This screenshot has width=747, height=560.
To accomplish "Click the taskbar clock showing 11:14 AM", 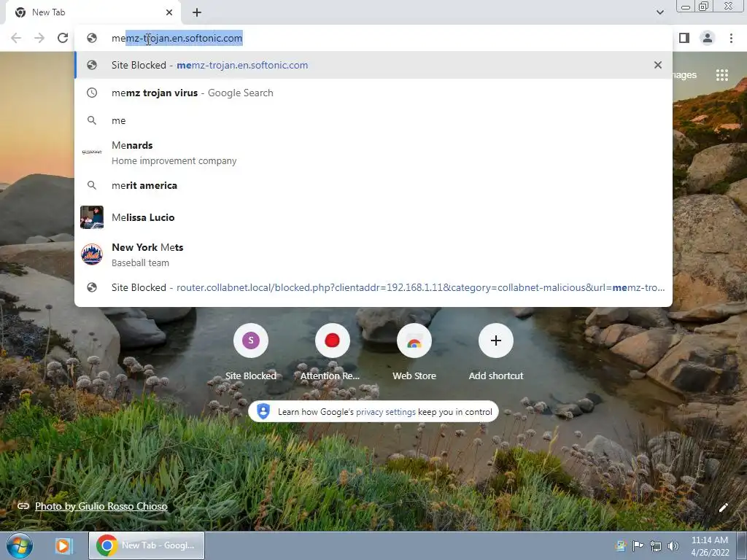I will click(x=709, y=545).
